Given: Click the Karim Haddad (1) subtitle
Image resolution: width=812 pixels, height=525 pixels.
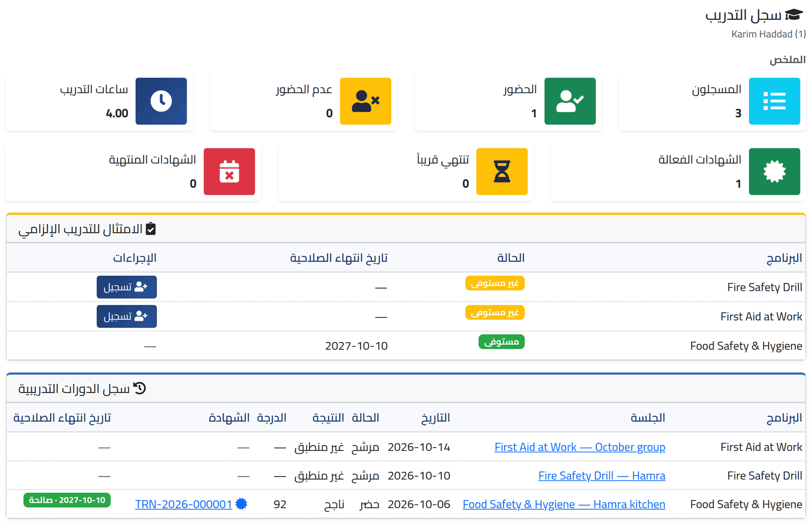Looking at the screenshot, I should coord(768,34).
